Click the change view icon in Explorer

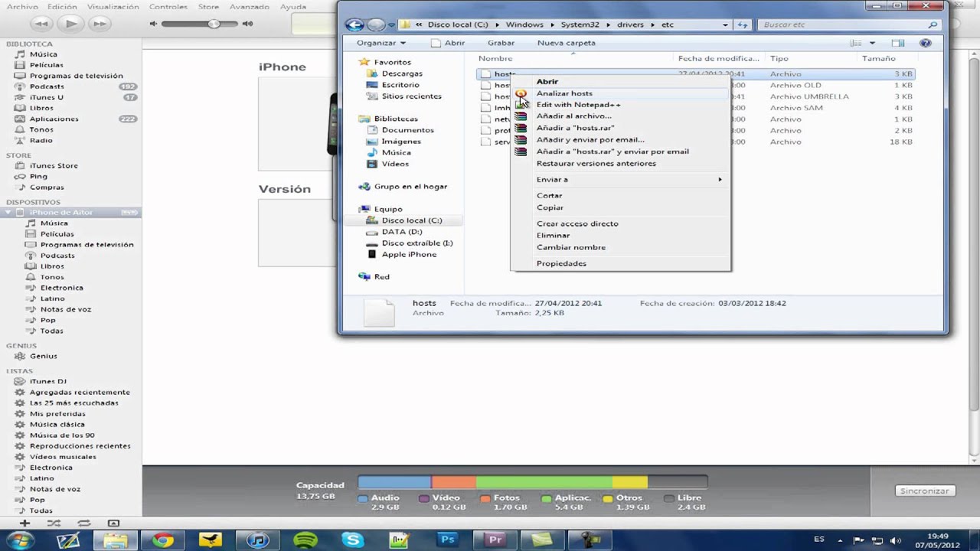[x=856, y=43]
